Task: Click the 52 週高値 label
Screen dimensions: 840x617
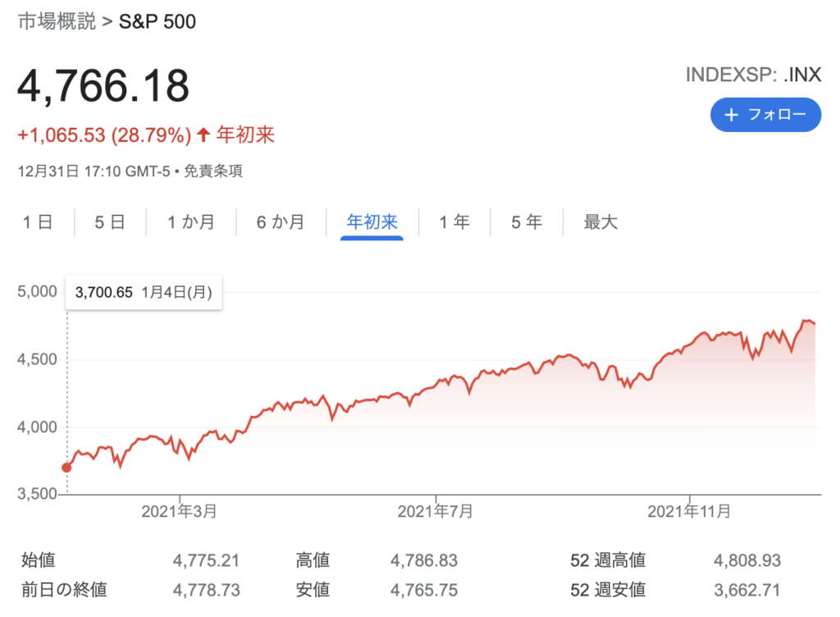Action: (x=608, y=560)
